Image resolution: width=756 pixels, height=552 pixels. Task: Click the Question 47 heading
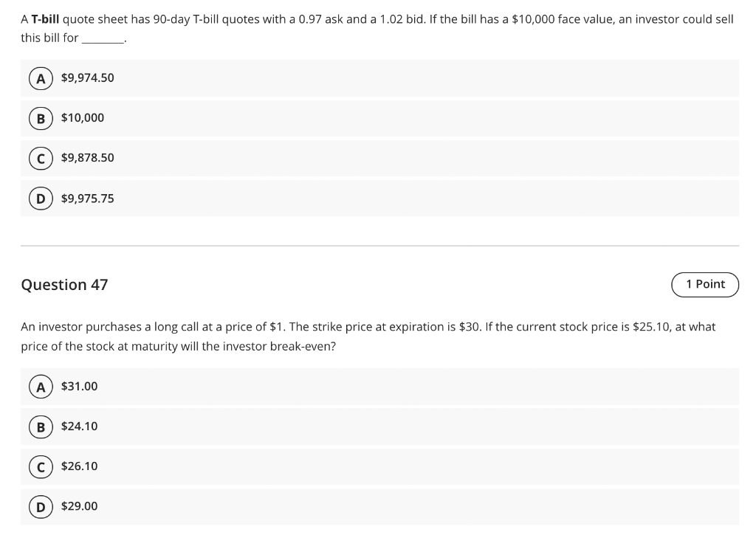tap(64, 284)
